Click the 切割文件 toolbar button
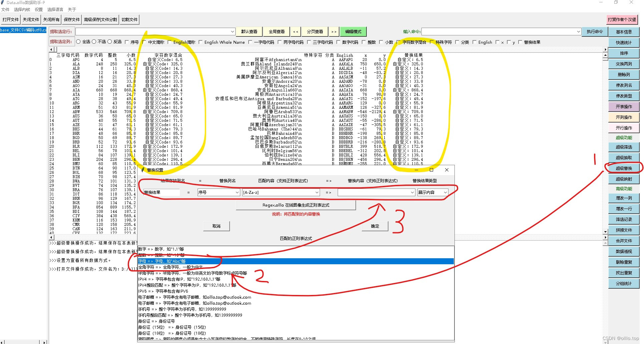This screenshot has width=644, height=344. pyautogui.click(x=130, y=20)
